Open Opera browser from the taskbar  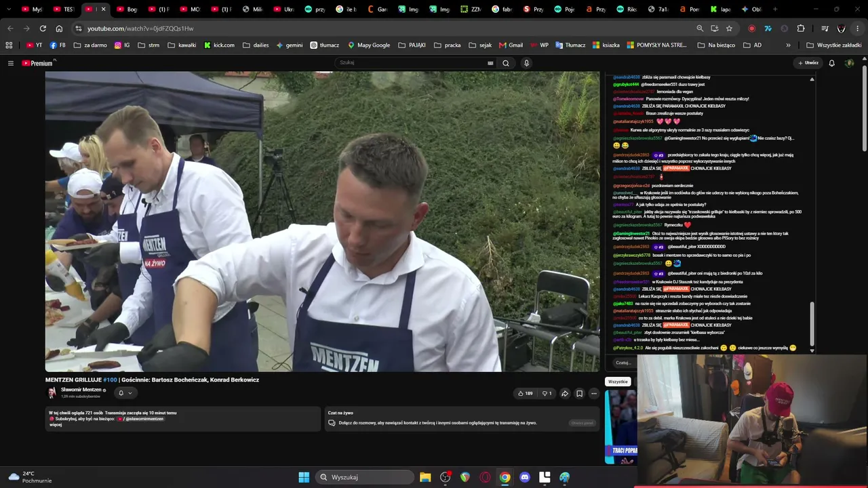[x=485, y=477]
